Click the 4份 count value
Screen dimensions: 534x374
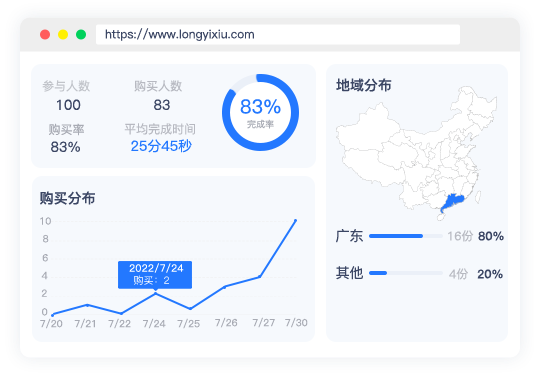(458, 274)
